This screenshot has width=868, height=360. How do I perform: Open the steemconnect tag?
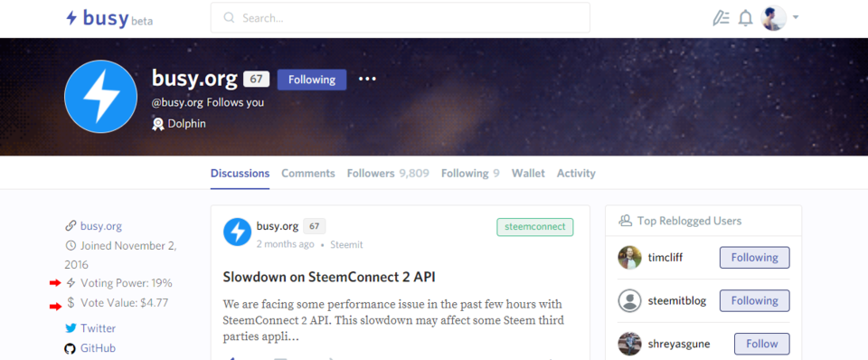point(534,227)
